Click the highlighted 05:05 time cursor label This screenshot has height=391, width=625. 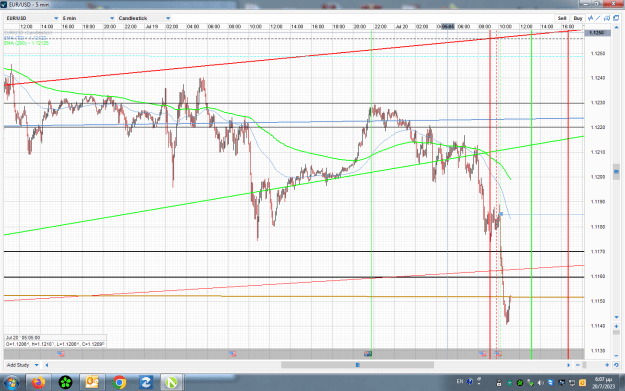[x=447, y=26]
